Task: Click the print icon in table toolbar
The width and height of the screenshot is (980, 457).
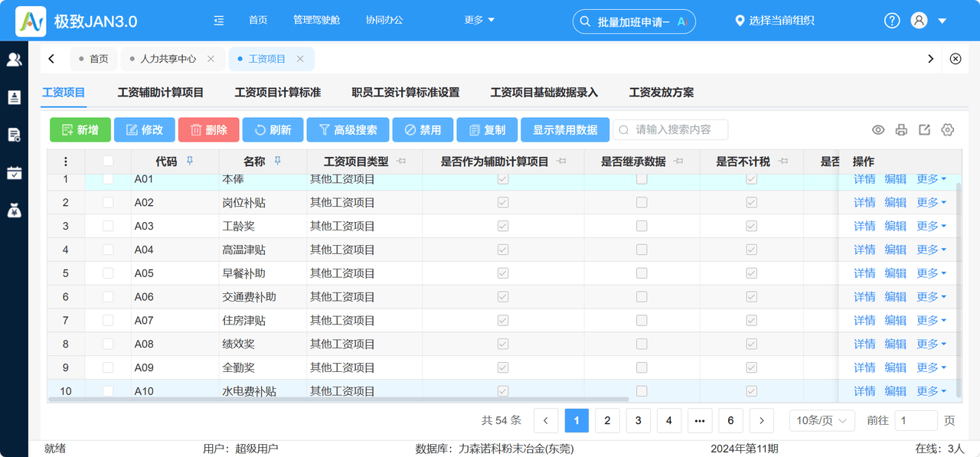Action: (x=901, y=130)
